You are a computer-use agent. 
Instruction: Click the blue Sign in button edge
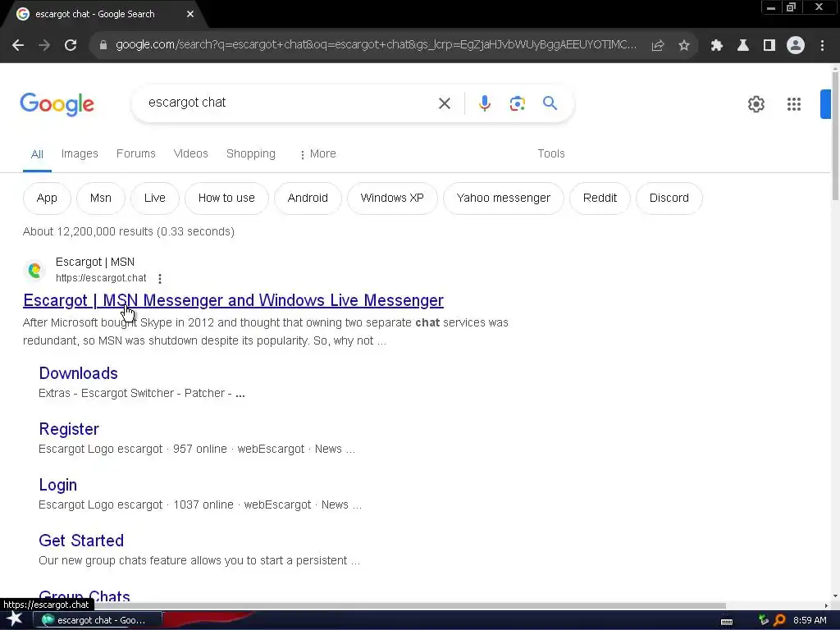(825, 104)
